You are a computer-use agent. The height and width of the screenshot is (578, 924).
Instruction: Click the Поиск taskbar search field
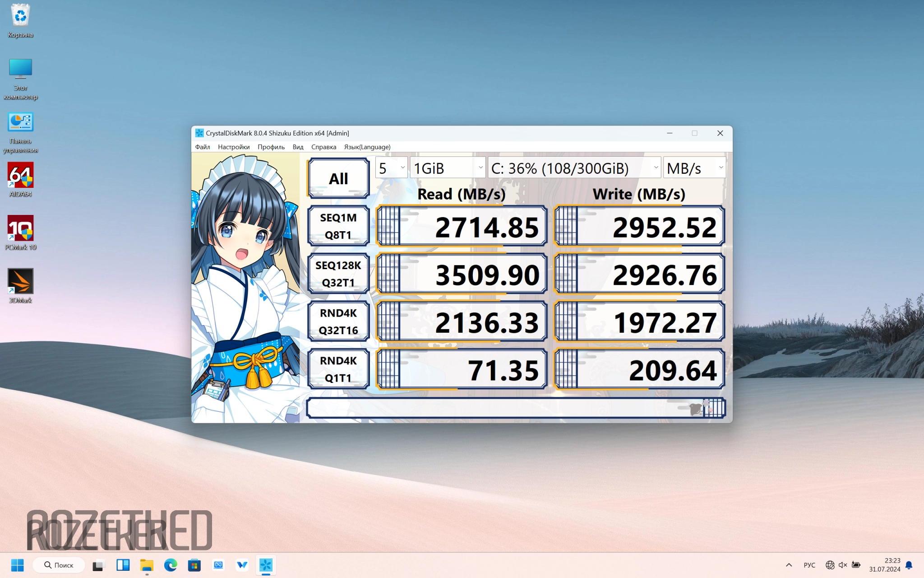click(59, 564)
